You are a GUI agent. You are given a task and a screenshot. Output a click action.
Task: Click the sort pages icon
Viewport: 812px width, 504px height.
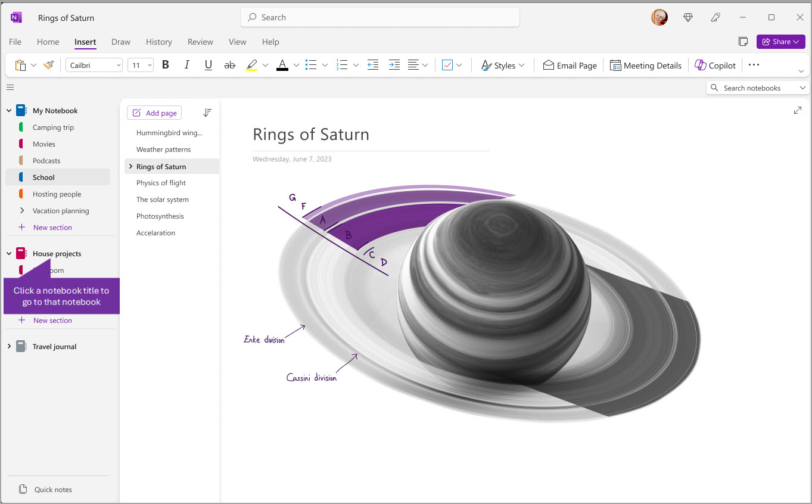click(207, 112)
